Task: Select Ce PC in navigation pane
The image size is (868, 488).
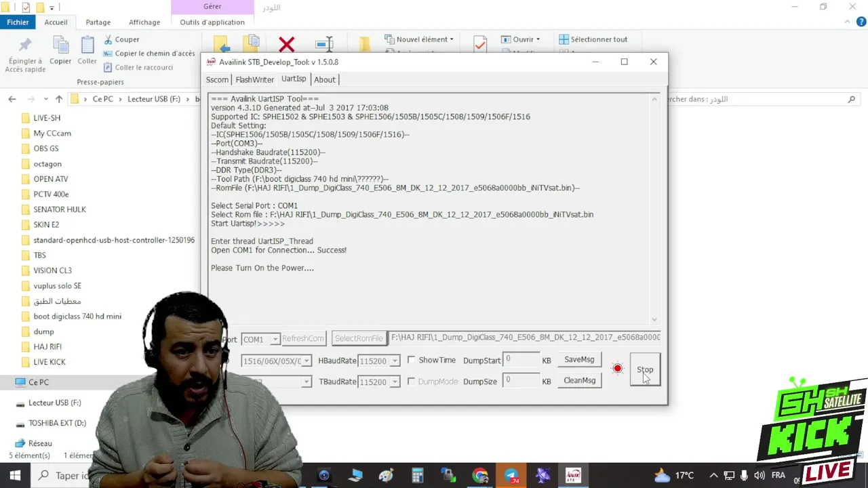Action: coord(39,382)
